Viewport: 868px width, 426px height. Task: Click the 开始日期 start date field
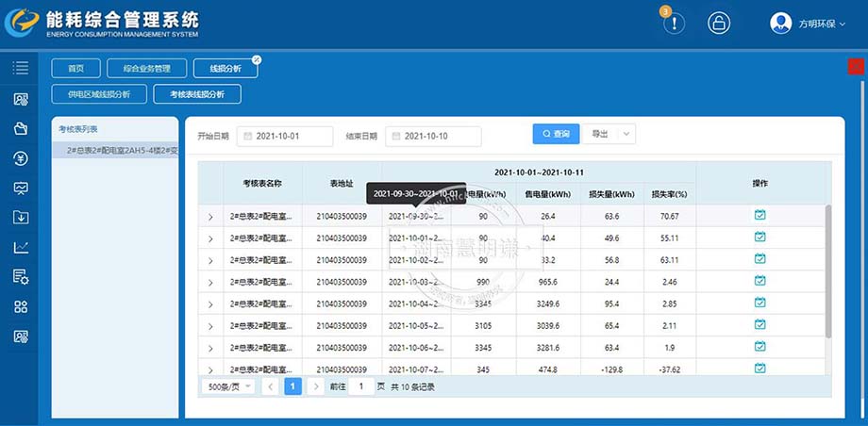(285, 137)
